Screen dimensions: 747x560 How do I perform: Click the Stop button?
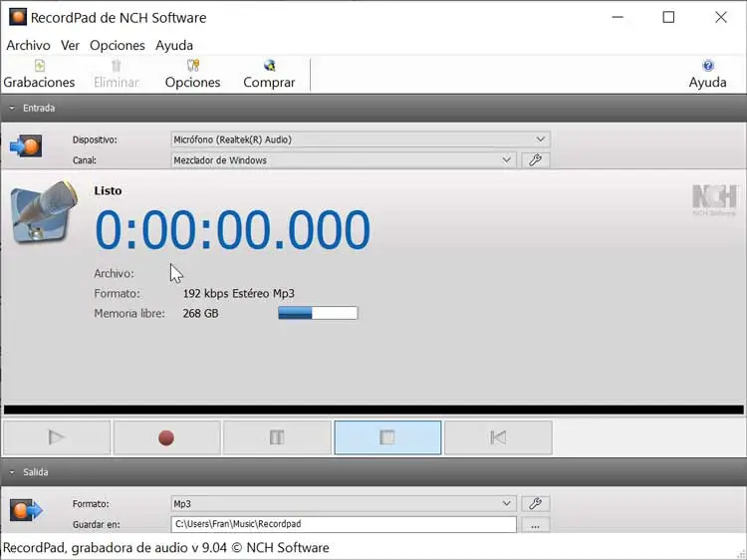[387, 437]
